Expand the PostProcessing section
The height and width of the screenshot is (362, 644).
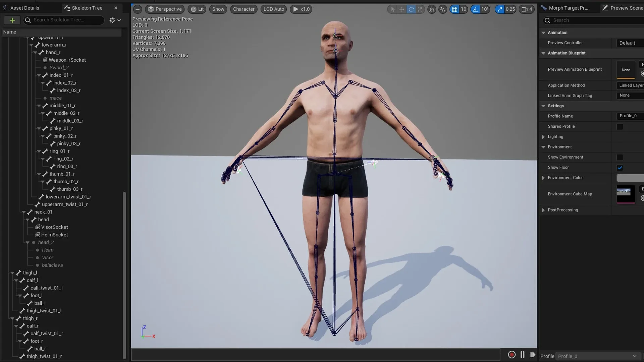pos(543,210)
